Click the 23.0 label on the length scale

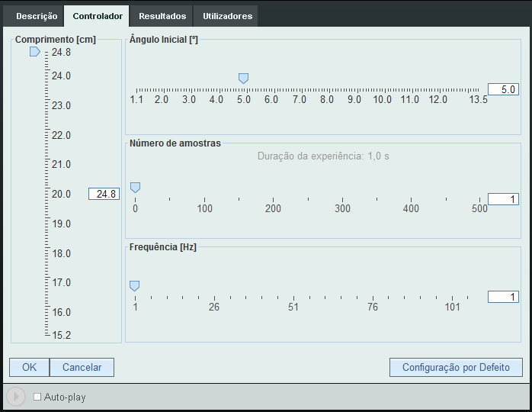click(62, 105)
